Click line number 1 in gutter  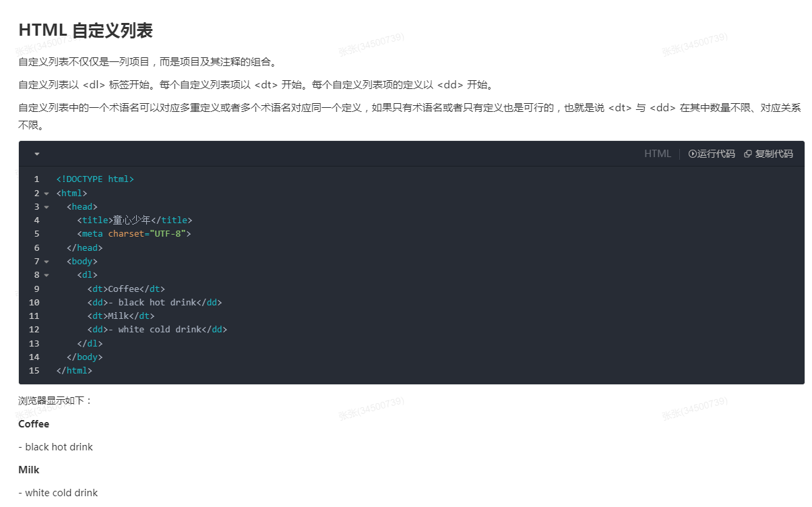pos(36,179)
